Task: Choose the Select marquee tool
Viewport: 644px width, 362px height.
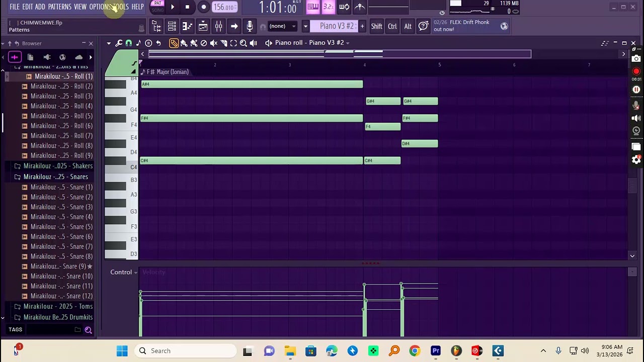Action: tap(233, 43)
